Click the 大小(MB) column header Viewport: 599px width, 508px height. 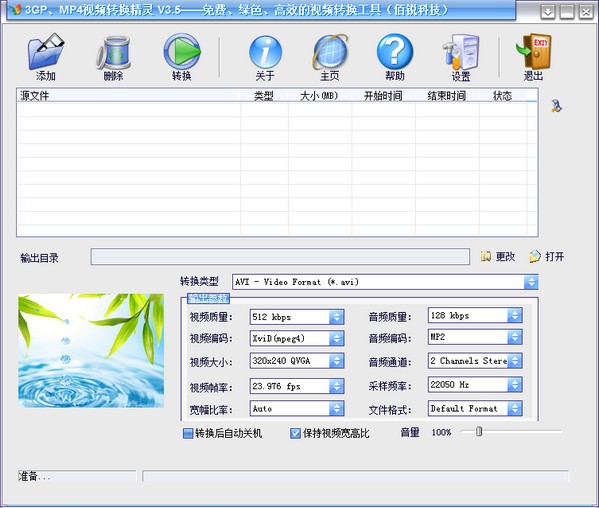(x=319, y=95)
